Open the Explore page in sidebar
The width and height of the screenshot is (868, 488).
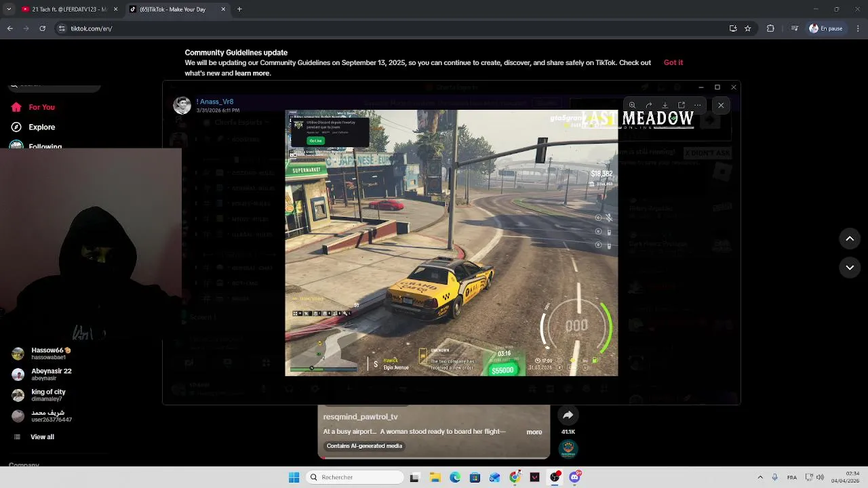coord(33,127)
